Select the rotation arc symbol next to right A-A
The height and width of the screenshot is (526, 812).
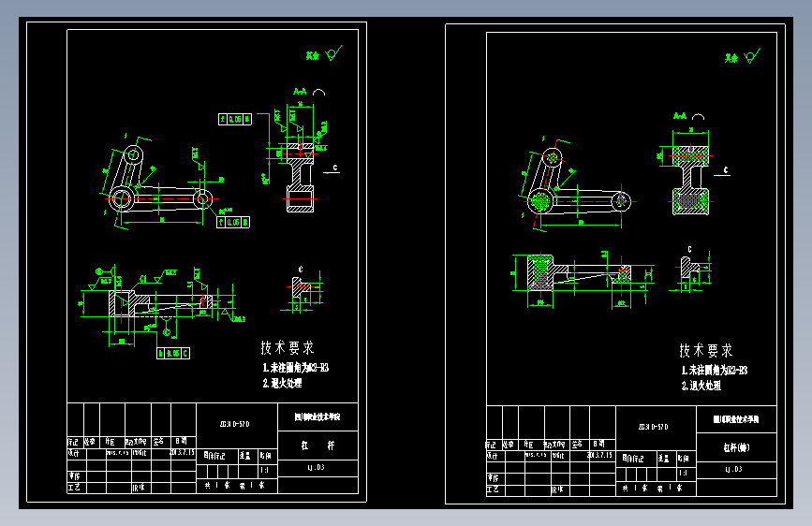click(699, 116)
